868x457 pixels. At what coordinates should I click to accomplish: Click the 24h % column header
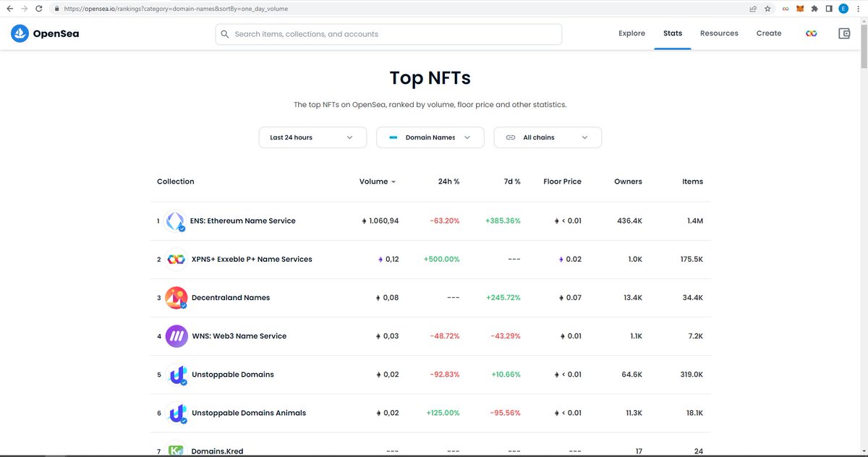click(x=449, y=181)
